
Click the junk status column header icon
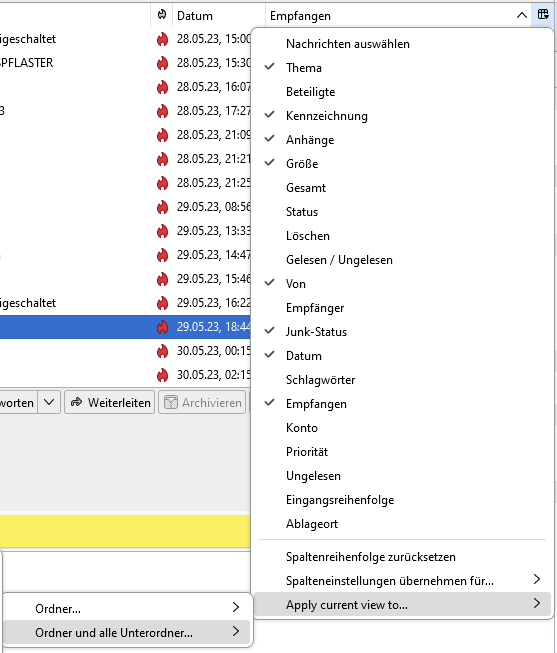point(162,15)
